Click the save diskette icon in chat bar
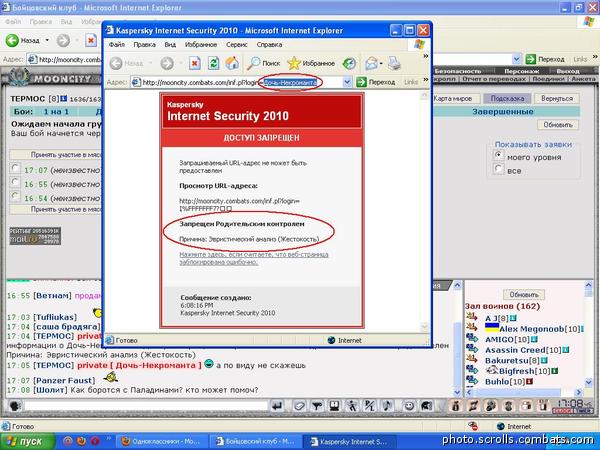The height and width of the screenshot is (450, 600). click(x=334, y=406)
